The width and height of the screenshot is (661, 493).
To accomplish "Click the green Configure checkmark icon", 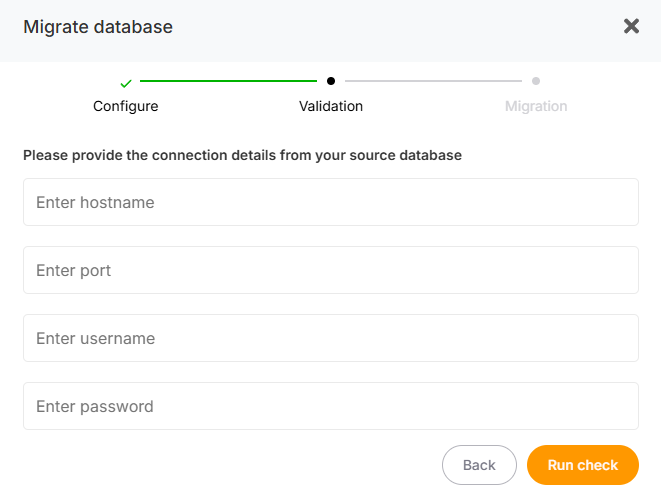I will tap(126, 83).
